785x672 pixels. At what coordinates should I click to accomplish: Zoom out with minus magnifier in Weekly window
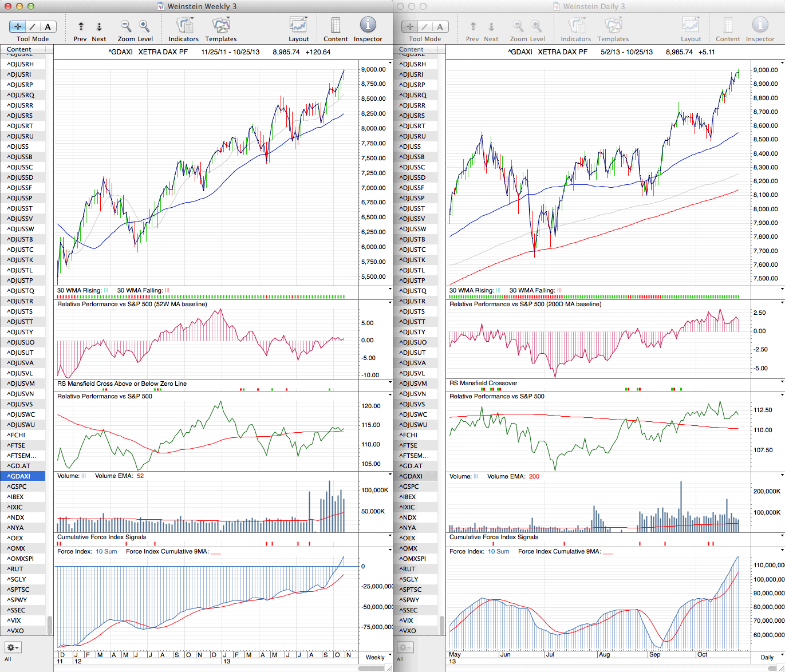pos(126,26)
